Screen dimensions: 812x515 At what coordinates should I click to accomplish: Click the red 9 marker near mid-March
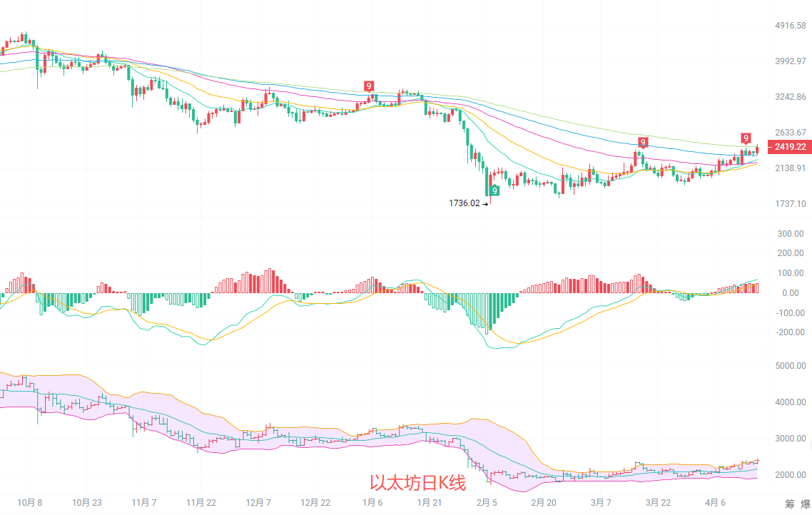643,142
